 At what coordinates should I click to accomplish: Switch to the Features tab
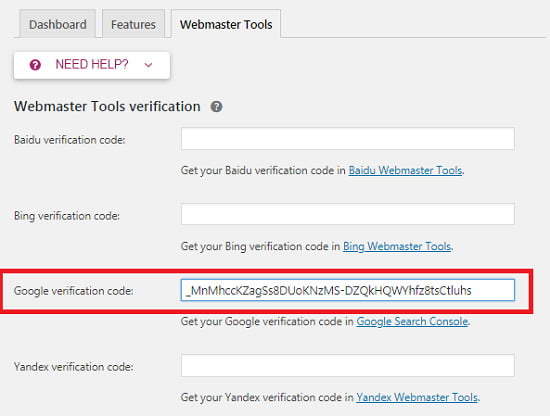(x=133, y=24)
